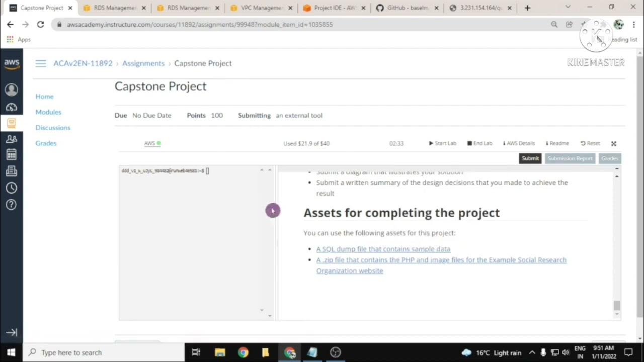
Task: Reload the current page
Action: point(40,24)
